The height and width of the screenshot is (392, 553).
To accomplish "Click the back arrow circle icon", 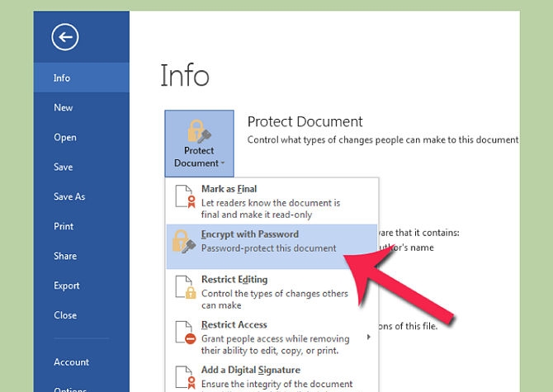I will pos(64,37).
